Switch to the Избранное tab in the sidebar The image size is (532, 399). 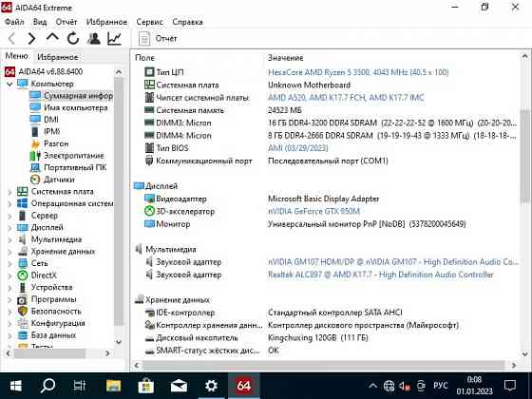pos(58,57)
